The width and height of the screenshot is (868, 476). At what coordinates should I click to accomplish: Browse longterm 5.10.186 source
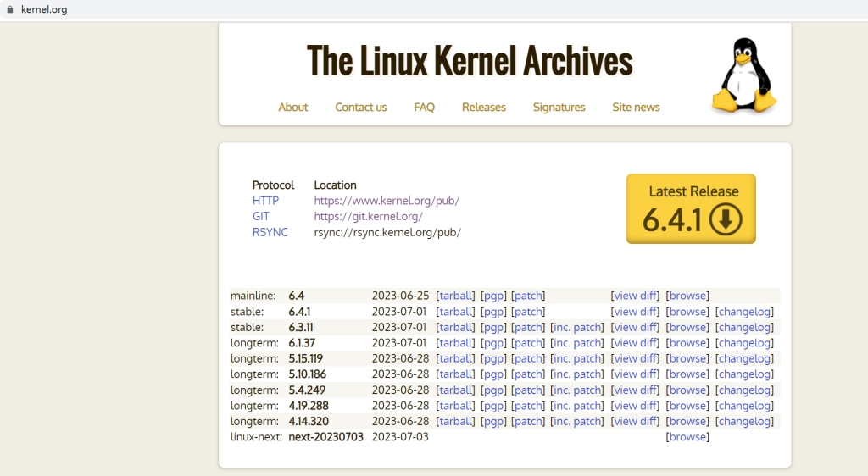click(x=687, y=374)
